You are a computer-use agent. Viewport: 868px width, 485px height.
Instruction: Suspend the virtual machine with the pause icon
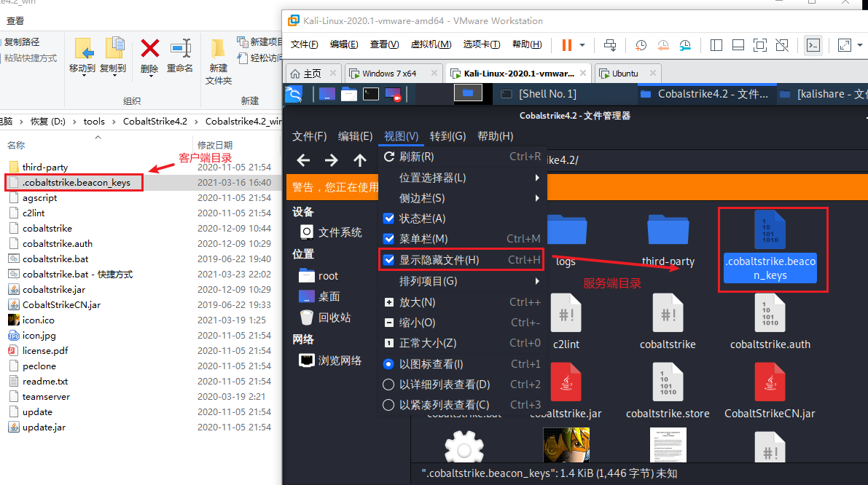(566, 45)
